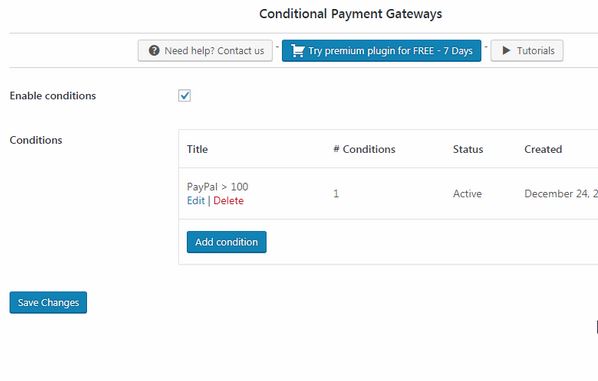The height and width of the screenshot is (381, 598).
Task: Click the Active status cell
Action: point(467,194)
